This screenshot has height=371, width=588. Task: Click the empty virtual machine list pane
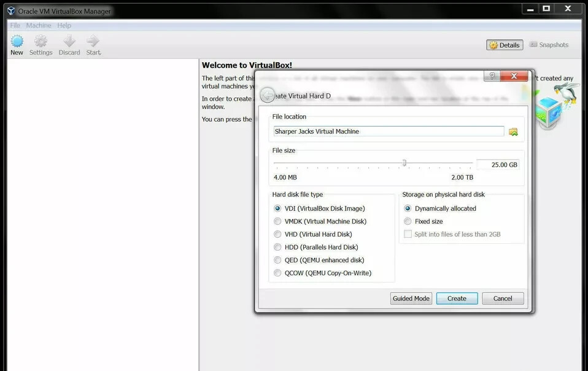tap(103, 214)
